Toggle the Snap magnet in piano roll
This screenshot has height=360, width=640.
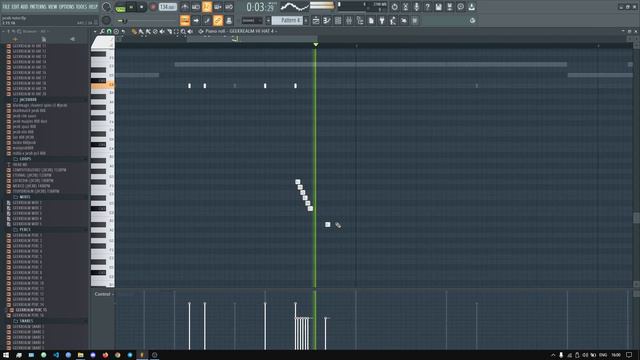[109, 31]
